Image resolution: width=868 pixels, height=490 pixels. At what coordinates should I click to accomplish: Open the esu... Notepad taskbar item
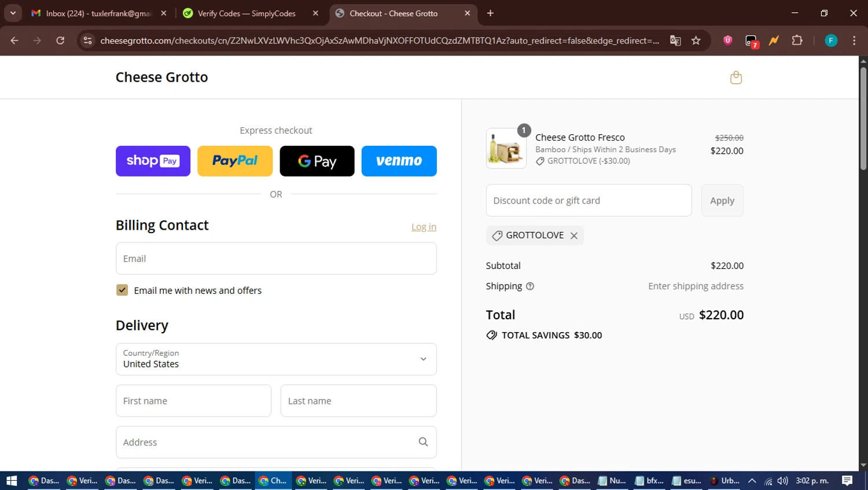click(x=687, y=481)
